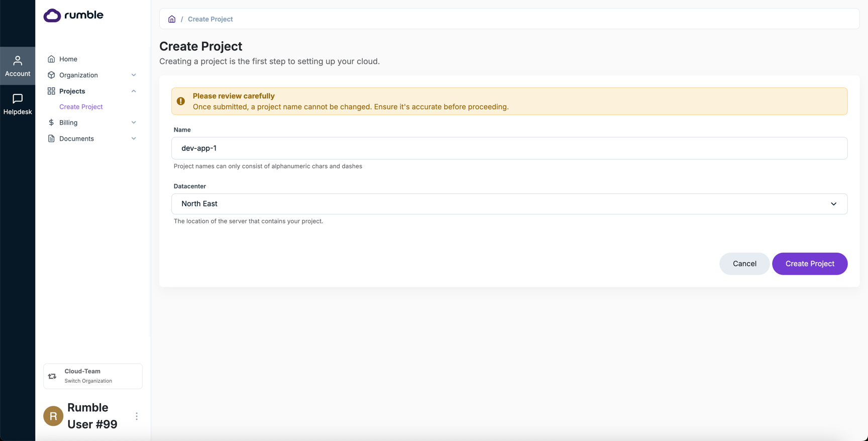Click the Create Project page heading

(201, 46)
